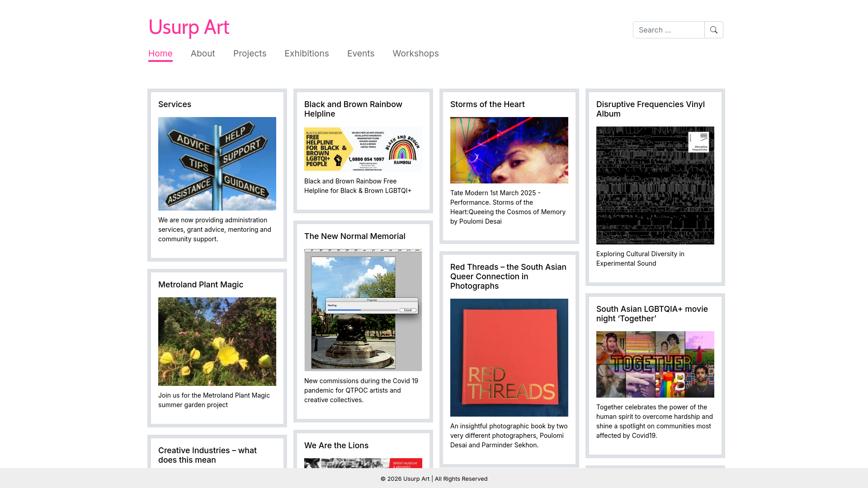Open the Black and Brown Rainbow Helpline title
The width and height of the screenshot is (868, 488).
pyautogui.click(x=353, y=109)
